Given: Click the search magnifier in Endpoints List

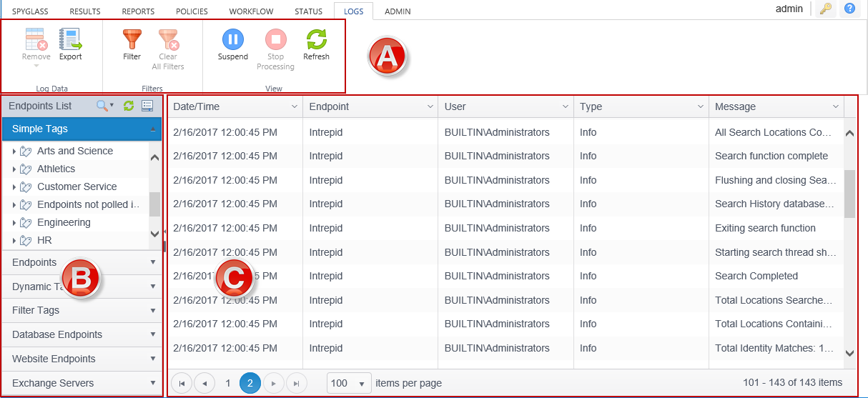Looking at the screenshot, I should click(103, 106).
